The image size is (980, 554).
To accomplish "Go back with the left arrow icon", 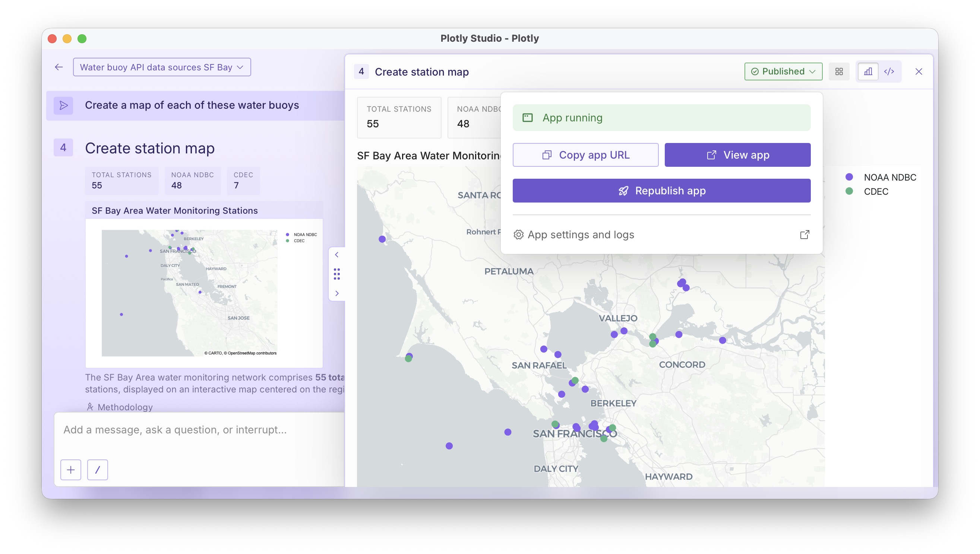I will [59, 67].
